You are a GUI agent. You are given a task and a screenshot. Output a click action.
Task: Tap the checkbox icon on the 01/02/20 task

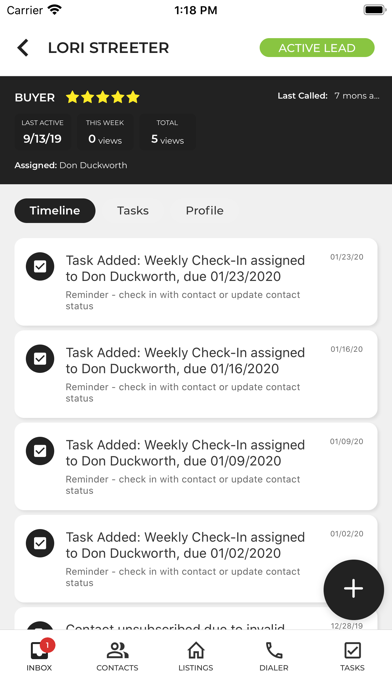[40, 543]
